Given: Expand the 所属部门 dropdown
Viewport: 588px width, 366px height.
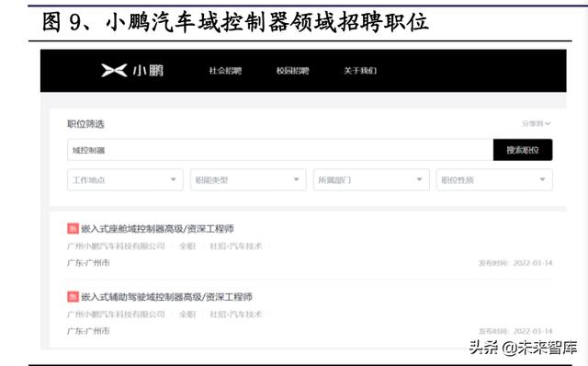Looking at the screenshot, I should [371, 180].
